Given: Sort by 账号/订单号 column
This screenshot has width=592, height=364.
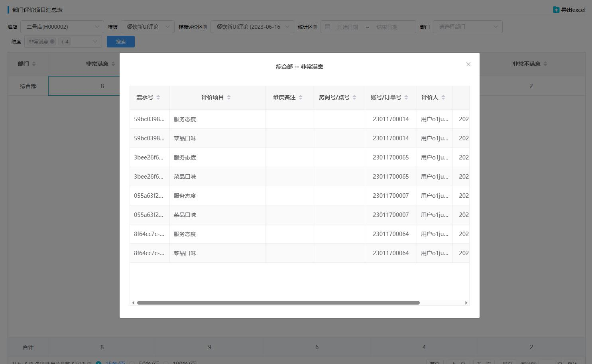Looking at the screenshot, I should 406,97.
